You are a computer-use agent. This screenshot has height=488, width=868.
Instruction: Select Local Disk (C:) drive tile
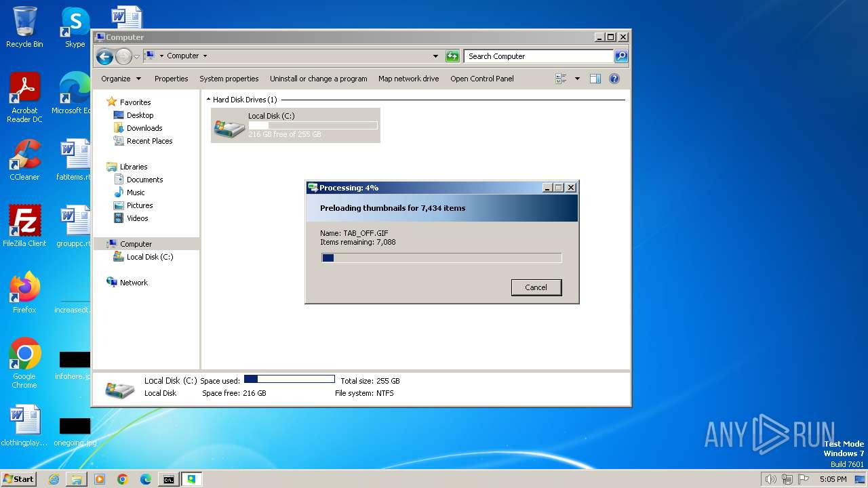tap(296, 125)
